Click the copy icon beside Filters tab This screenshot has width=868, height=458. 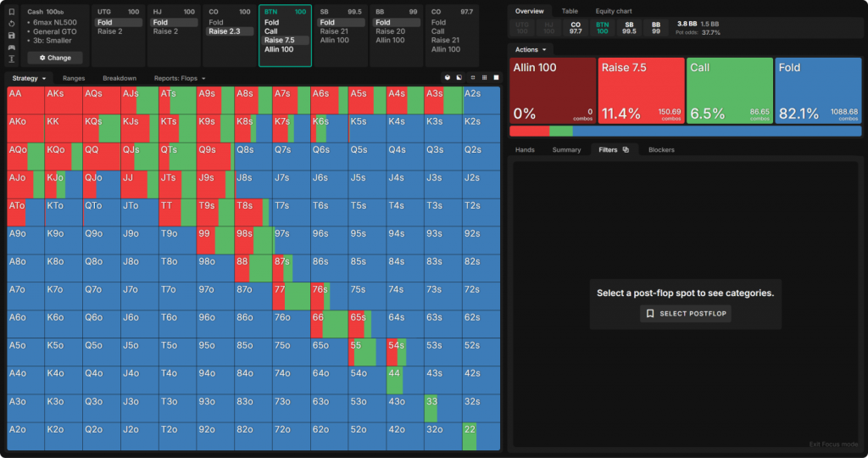(x=626, y=150)
